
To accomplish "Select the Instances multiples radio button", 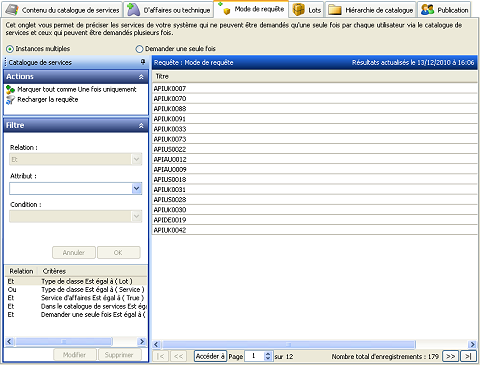I will (x=10, y=49).
